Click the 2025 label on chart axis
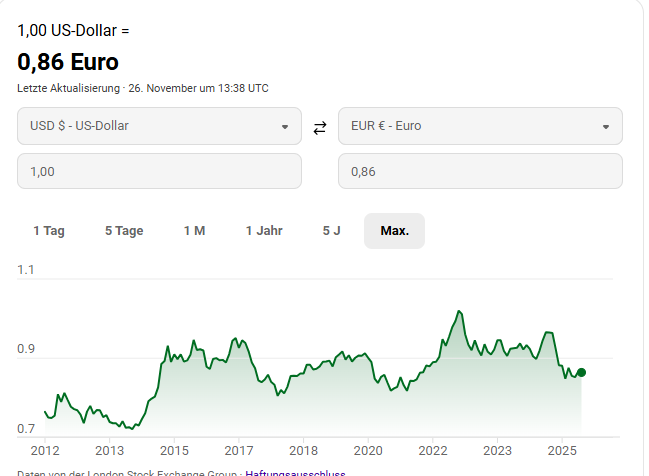 tap(562, 451)
